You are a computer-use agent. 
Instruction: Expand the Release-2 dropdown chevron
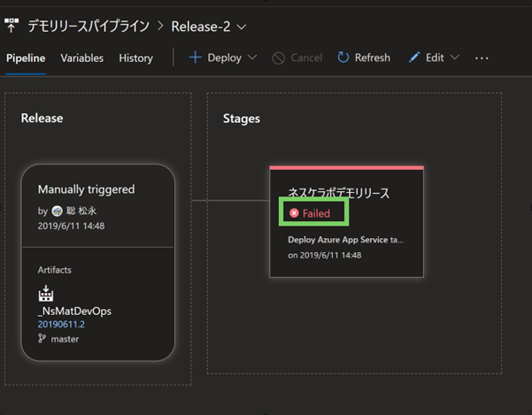click(242, 27)
